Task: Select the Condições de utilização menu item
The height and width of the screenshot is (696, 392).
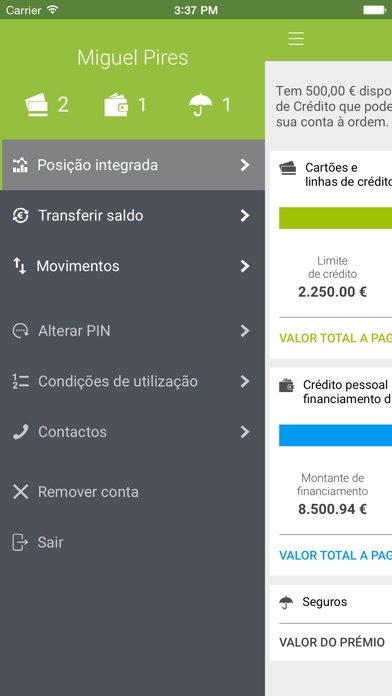Action: point(132,381)
